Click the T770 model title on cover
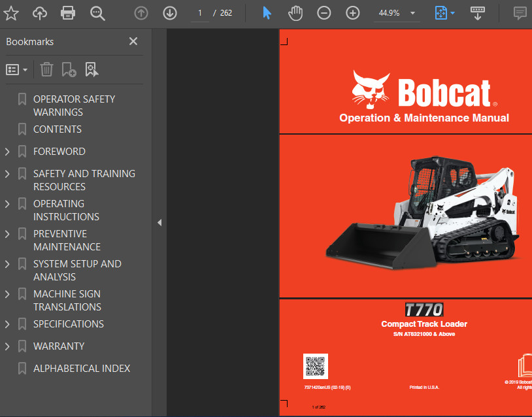Image resolution: width=532 pixels, height=417 pixels. (424, 309)
